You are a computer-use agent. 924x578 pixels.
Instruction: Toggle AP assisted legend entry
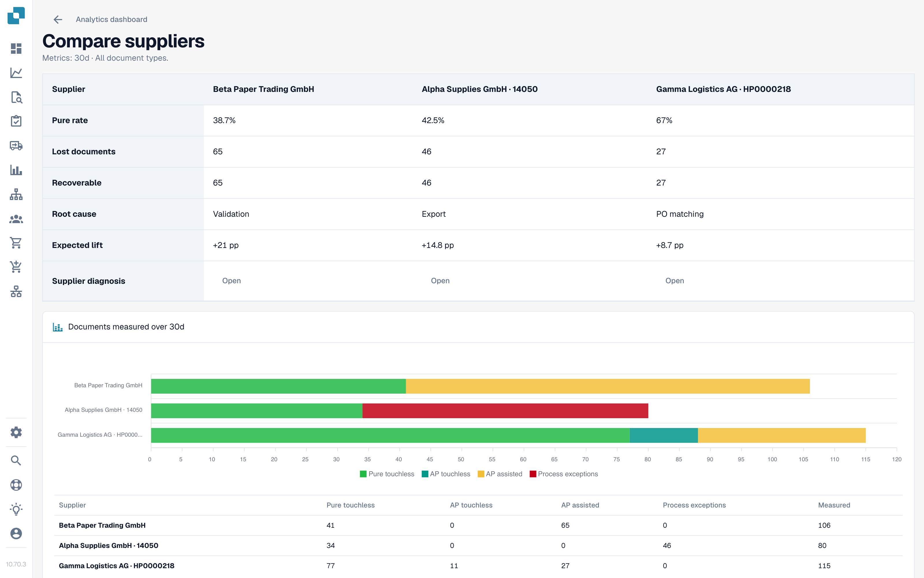pos(500,474)
